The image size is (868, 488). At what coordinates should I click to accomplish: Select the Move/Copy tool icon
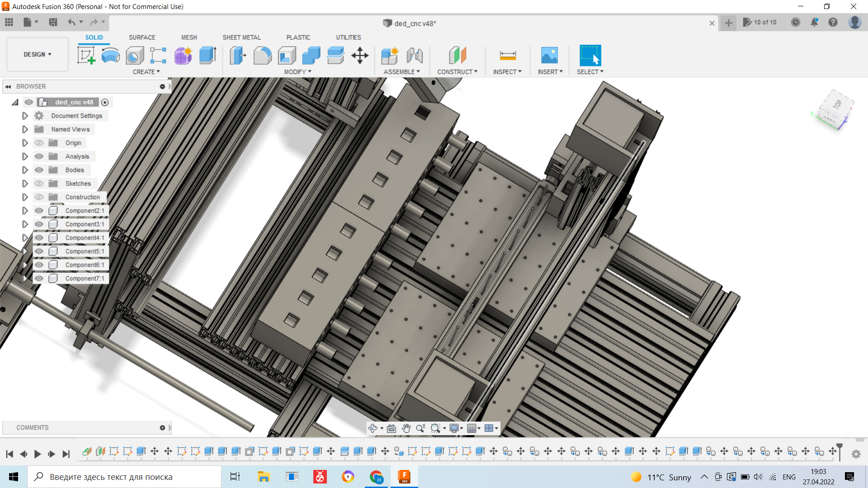click(360, 56)
